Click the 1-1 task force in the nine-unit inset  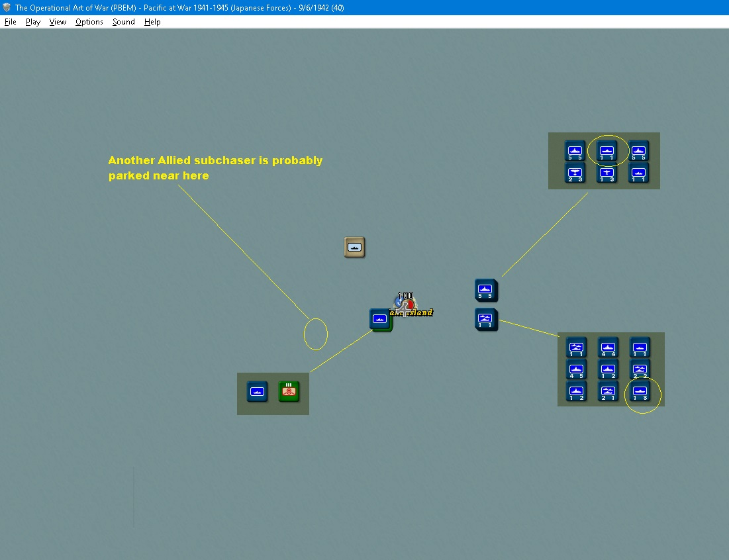[x=576, y=348]
